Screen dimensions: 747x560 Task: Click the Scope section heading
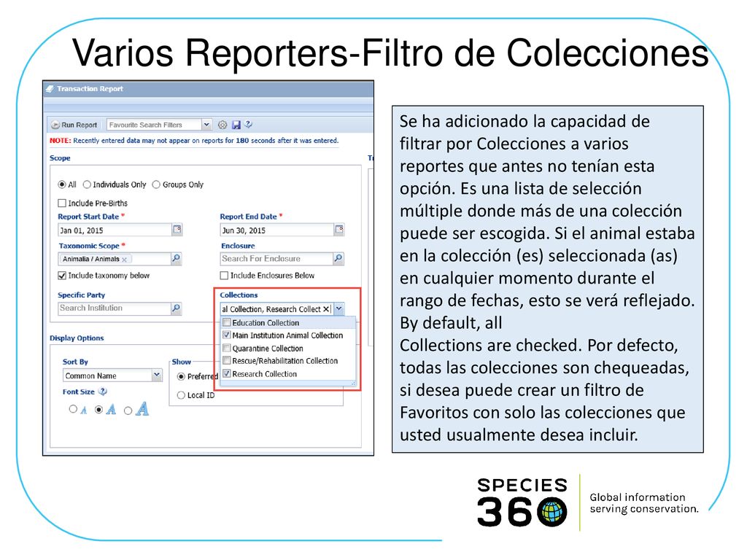[x=60, y=157]
